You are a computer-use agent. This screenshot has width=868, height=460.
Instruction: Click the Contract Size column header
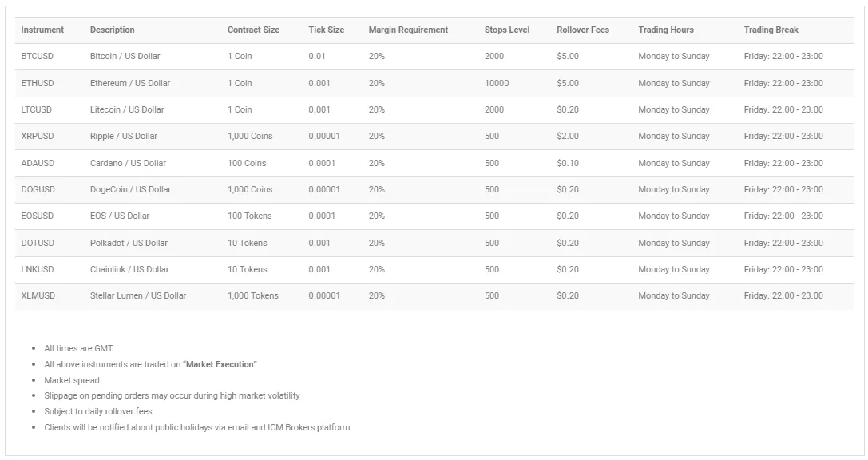pos(253,30)
